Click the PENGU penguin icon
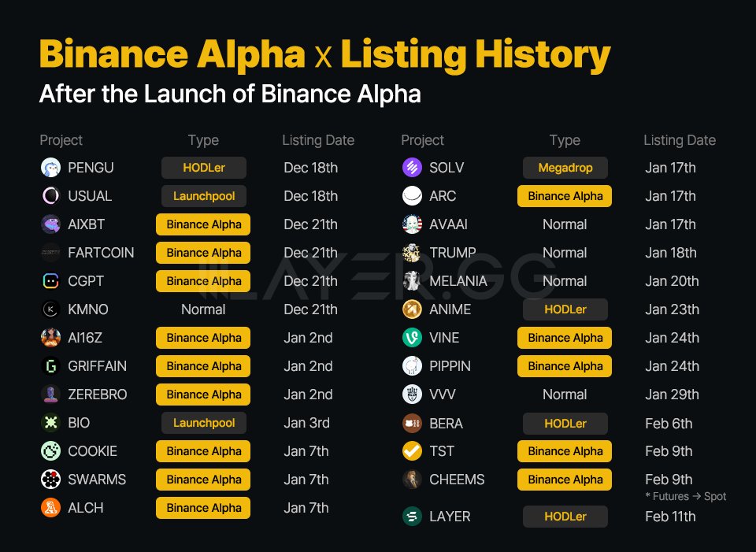Screen dimensions: 756x552 50,168
